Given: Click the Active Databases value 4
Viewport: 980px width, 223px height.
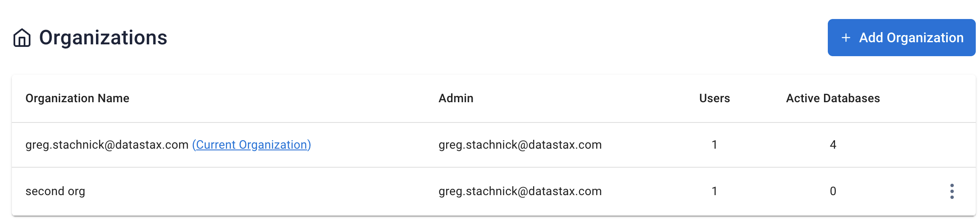Looking at the screenshot, I should click(833, 145).
